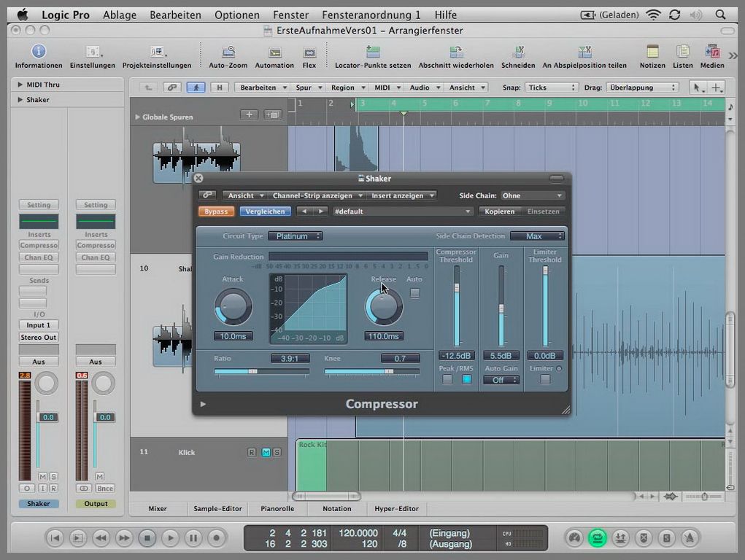Open the #default preset dropdown

402,211
